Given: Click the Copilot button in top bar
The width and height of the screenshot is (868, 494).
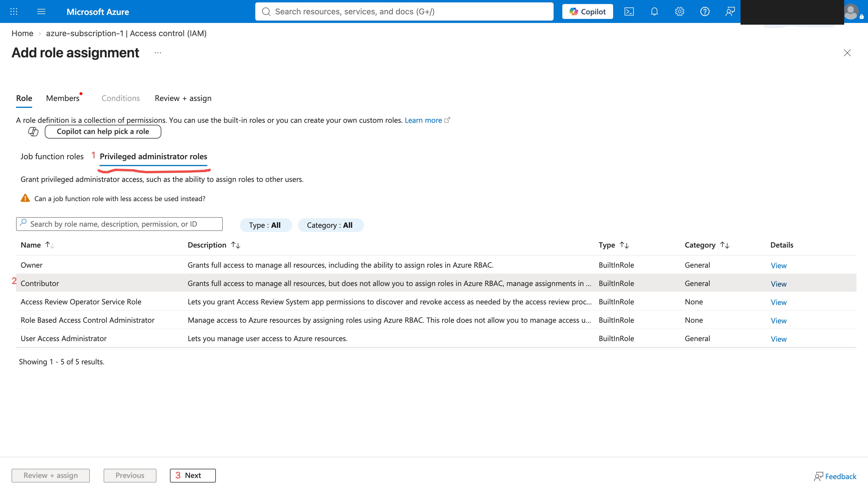Looking at the screenshot, I should point(587,11).
